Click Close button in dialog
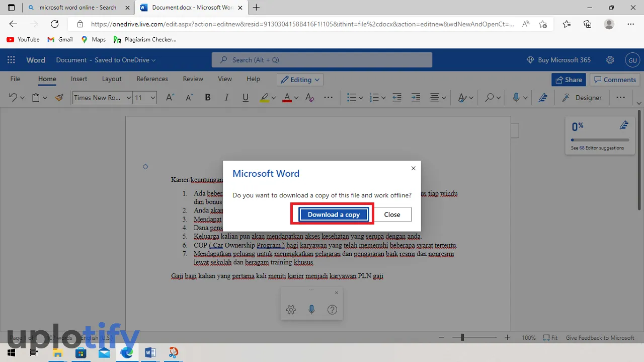Image resolution: width=644 pixels, height=362 pixels. pos(392,214)
